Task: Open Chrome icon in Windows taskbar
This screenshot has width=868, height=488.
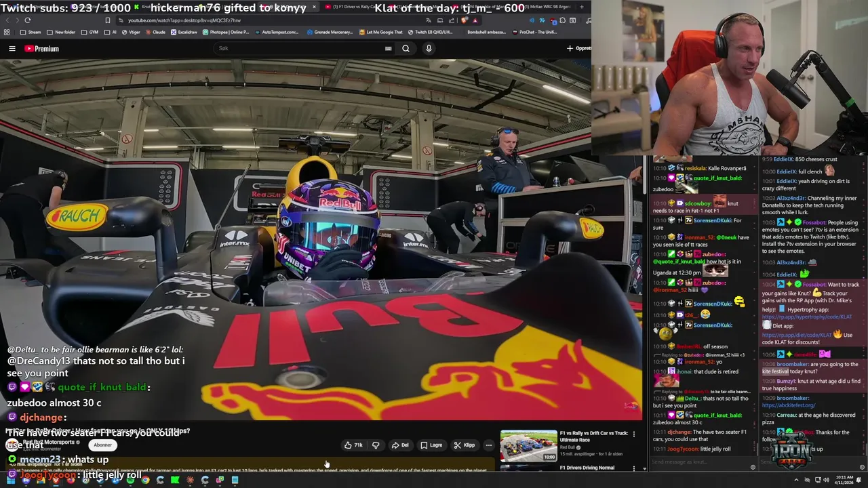Action: coord(145,480)
